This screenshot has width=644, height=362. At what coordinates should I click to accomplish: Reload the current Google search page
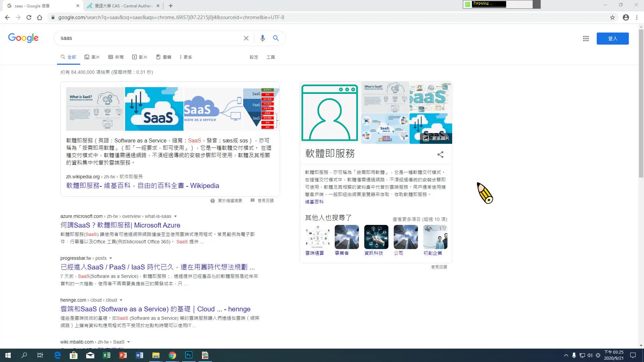[29, 17]
